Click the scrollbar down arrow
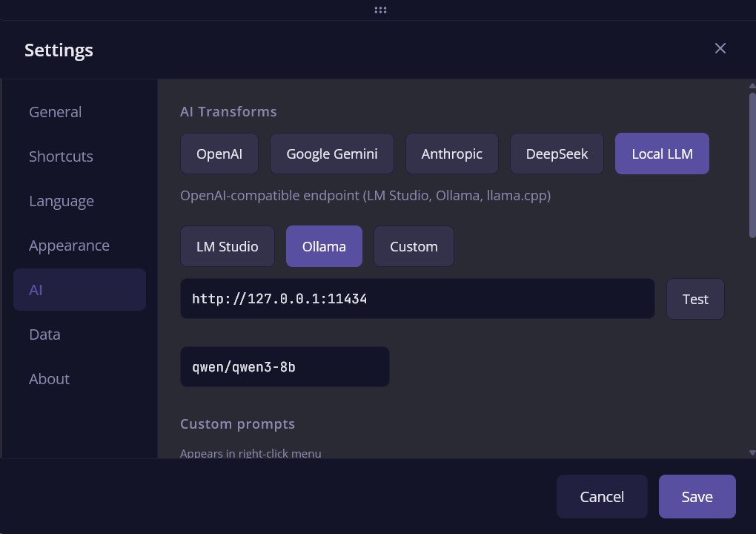 click(752, 452)
